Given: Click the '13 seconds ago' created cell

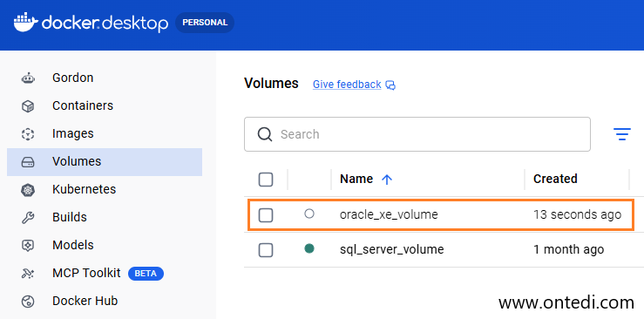Looking at the screenshot, I should click(577, 214).
